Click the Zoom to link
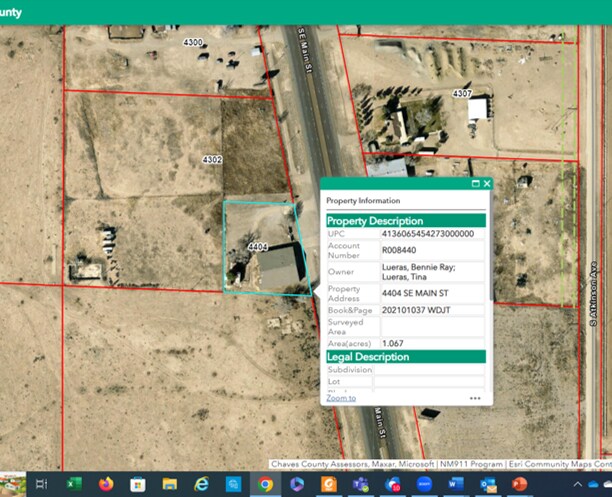Screen dimensions: 612x497 pos(341,398)
